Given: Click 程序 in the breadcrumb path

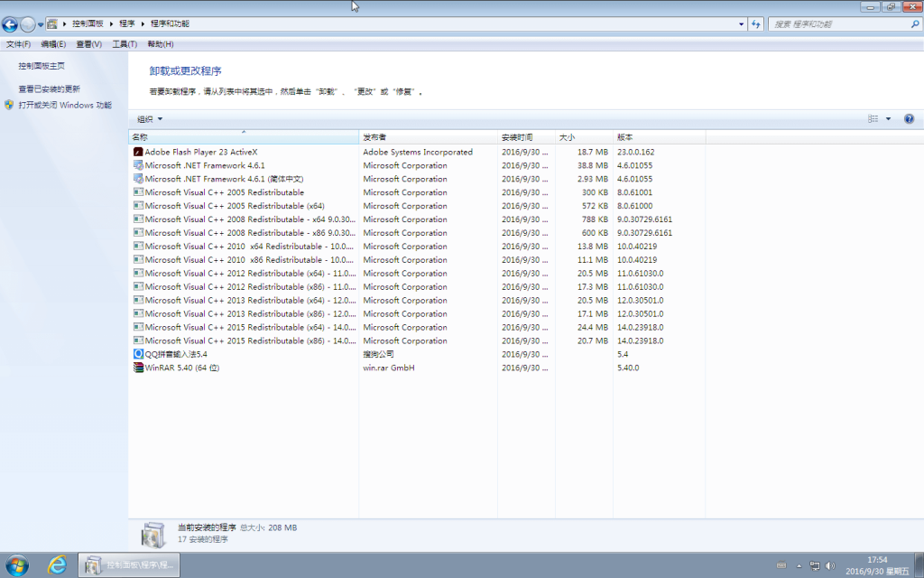Looking at the screenshot, I should [x=126, y=24].
